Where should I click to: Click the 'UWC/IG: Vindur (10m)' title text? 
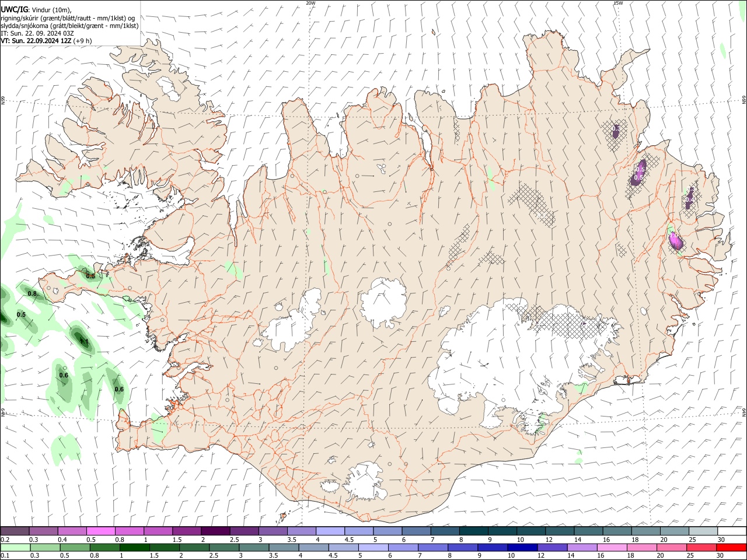(x=36, y=10)
